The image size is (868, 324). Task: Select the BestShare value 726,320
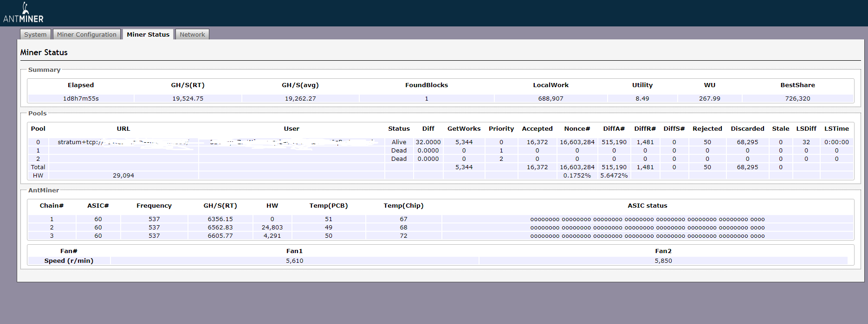[797, 98]
